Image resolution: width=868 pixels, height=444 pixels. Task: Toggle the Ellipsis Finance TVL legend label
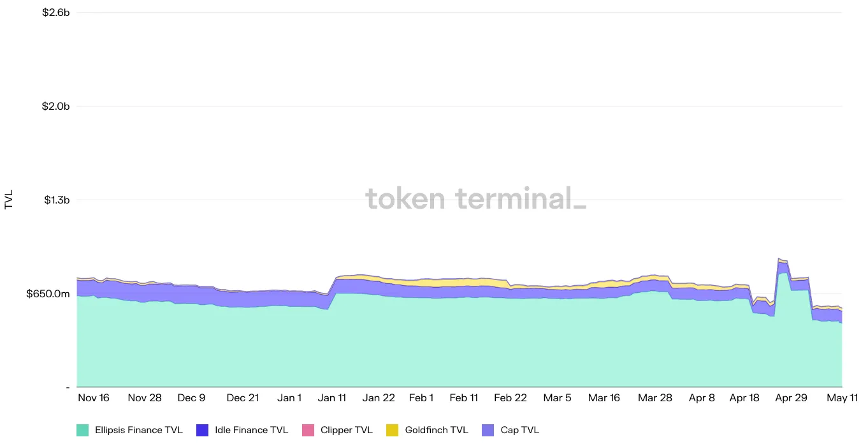tap(138, 431)
